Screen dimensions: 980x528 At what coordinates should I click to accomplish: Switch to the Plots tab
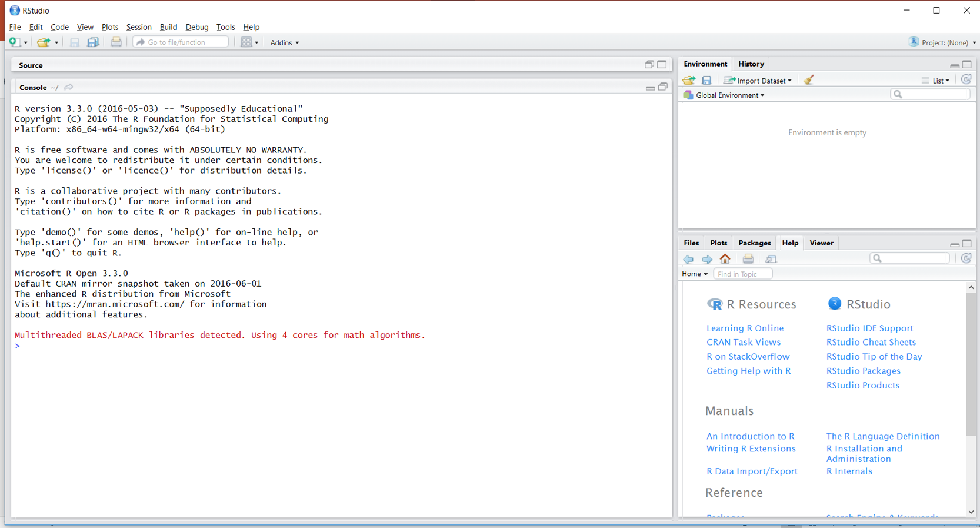click(x=718, y=243)
